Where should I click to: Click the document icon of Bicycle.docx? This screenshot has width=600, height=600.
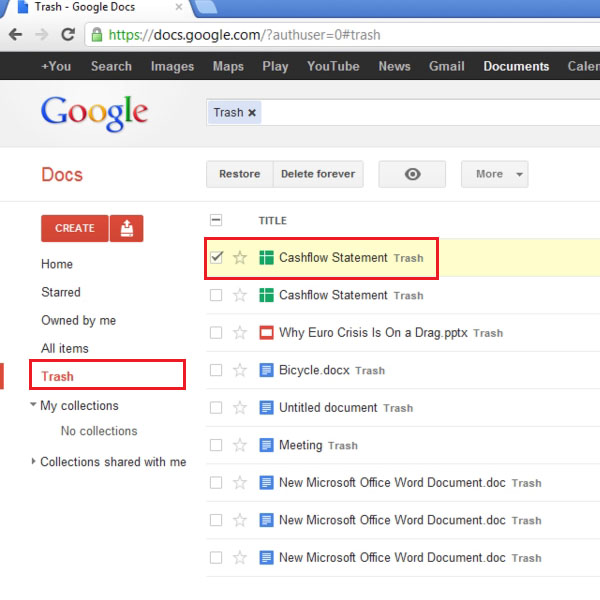pos(266,370)
